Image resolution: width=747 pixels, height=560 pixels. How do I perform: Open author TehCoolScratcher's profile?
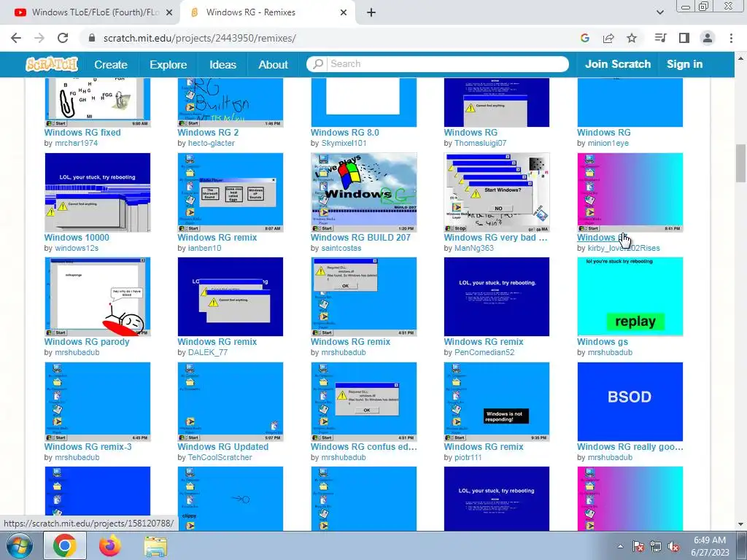click(220, 457)
